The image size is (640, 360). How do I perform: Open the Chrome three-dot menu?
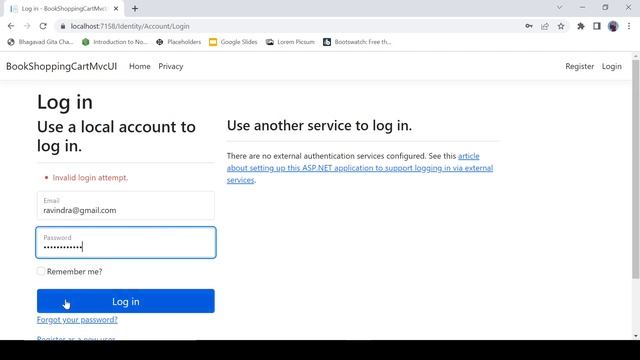tap(629, 26)
